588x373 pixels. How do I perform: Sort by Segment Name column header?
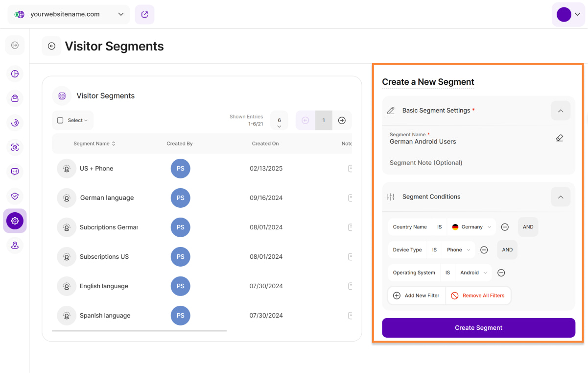tap(94, 144)
